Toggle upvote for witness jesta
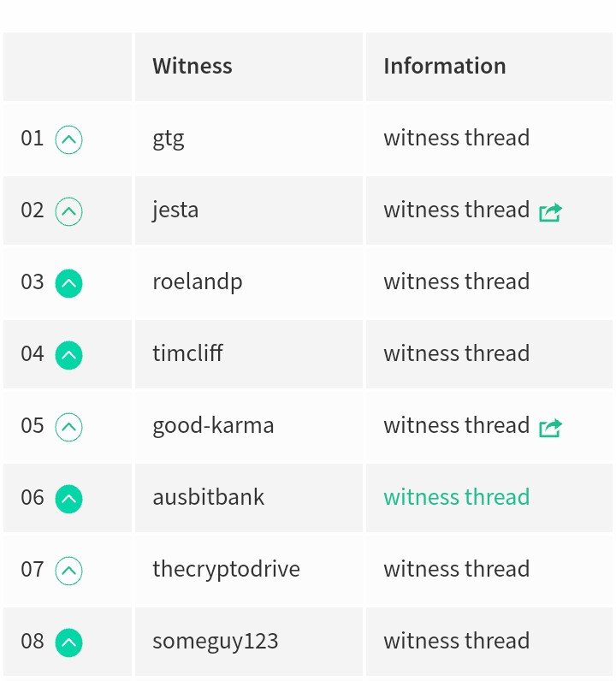 (x=68, y=210)
